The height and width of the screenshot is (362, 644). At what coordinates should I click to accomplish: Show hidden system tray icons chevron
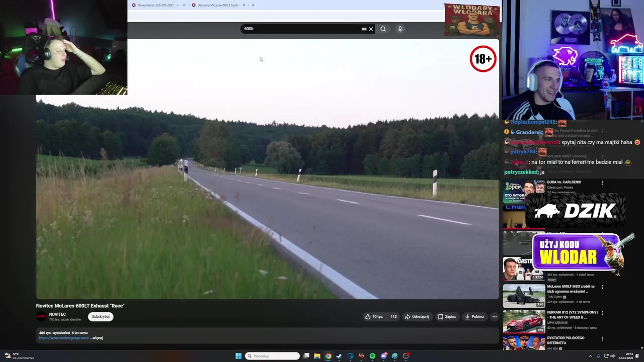[590, 356]
